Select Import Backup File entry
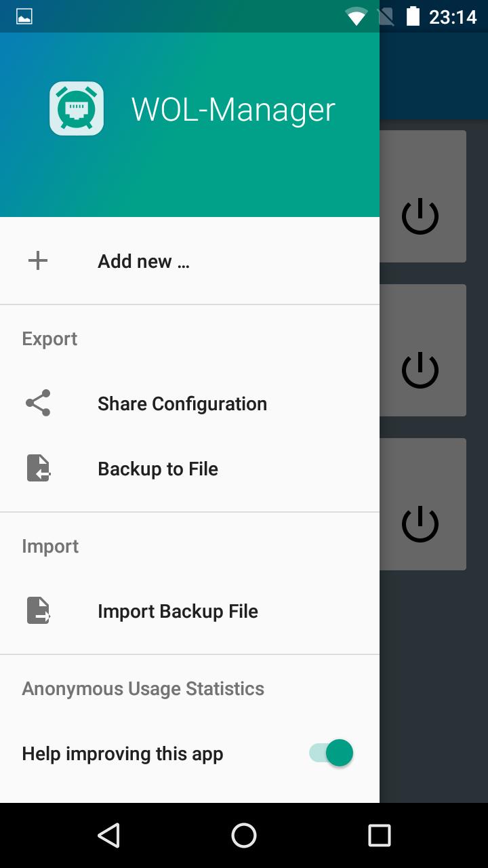Image resolution: width=488 pixels, height=868 pixels. point(190,611)
